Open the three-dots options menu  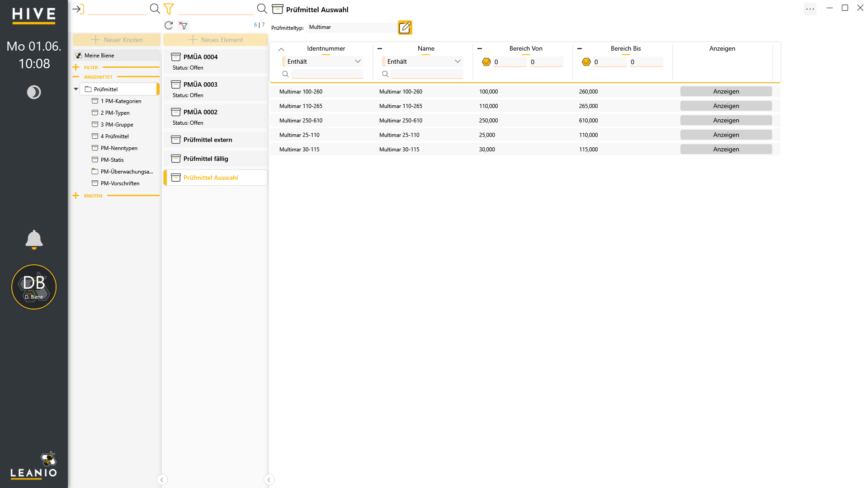[x=810, y=9]
